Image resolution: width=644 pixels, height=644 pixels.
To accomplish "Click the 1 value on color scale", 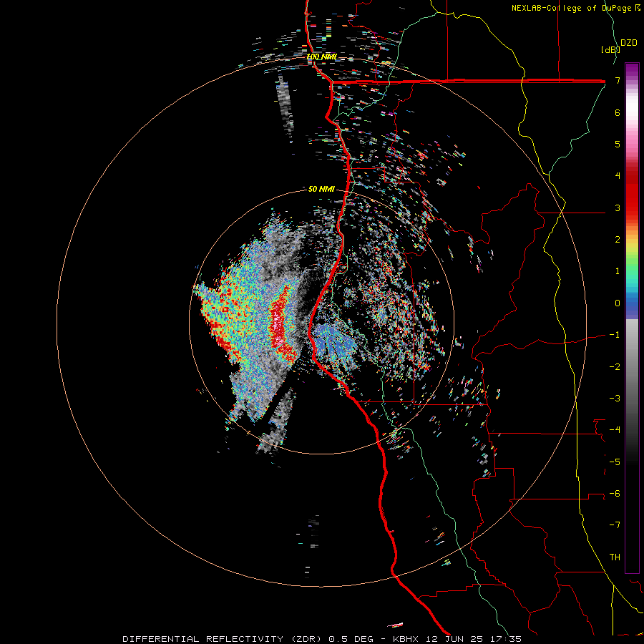I will click(618, 270).
